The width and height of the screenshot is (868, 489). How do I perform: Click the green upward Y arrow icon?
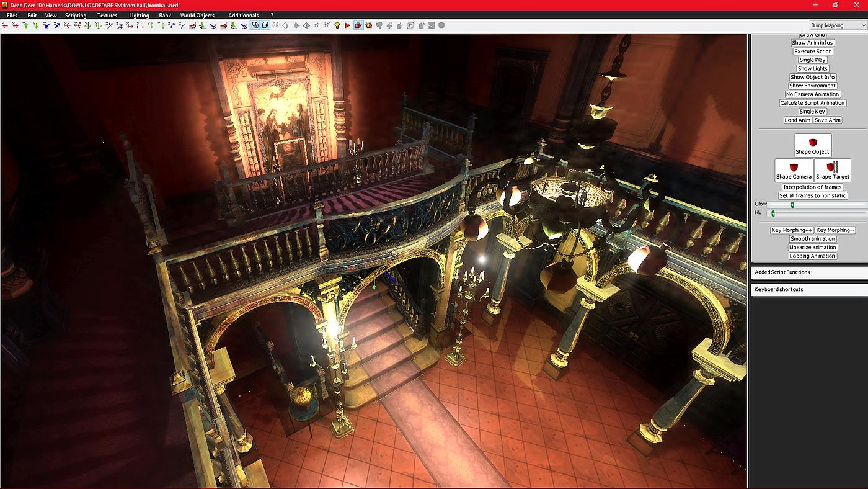point(25,25)
